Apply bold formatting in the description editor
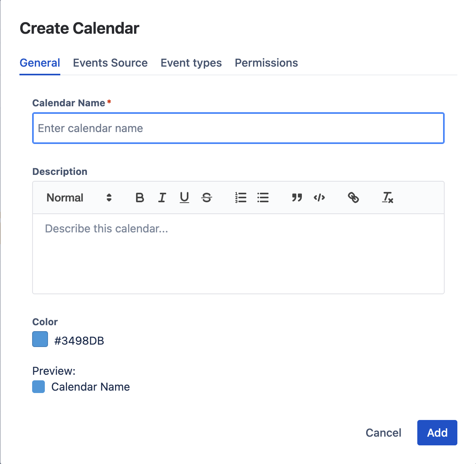 140,197
